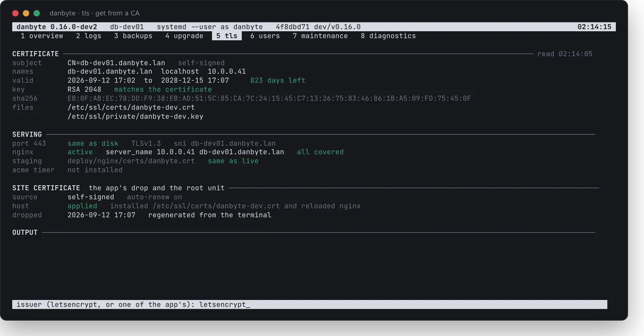Click the build id '4f8dbd71 dev/v0.16.0'

318,27
